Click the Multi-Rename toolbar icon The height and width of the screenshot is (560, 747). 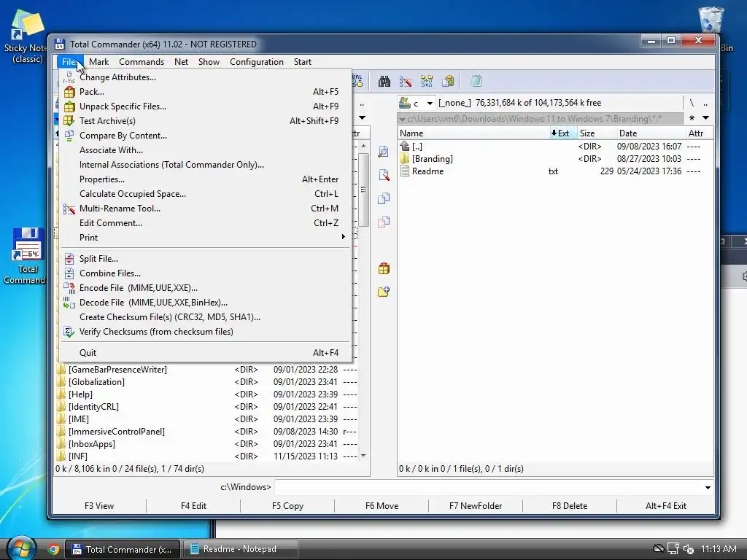pyautogui.click(x=406, y=82)
